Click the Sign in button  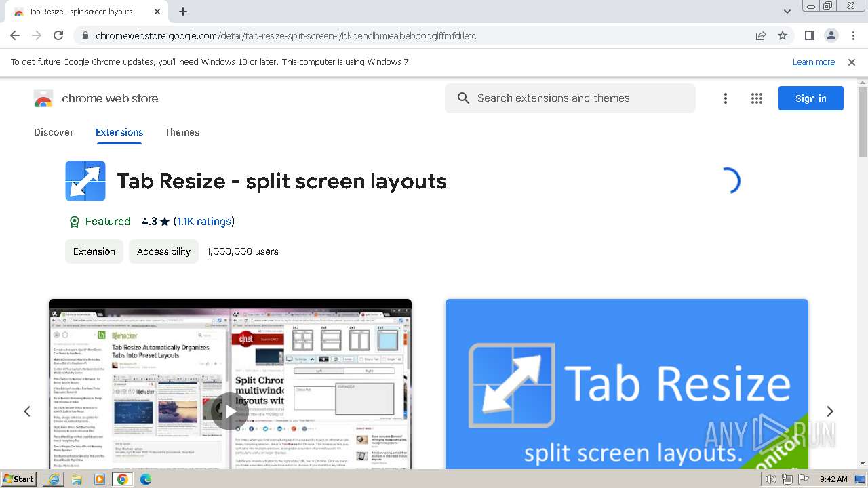click(811, 98)
